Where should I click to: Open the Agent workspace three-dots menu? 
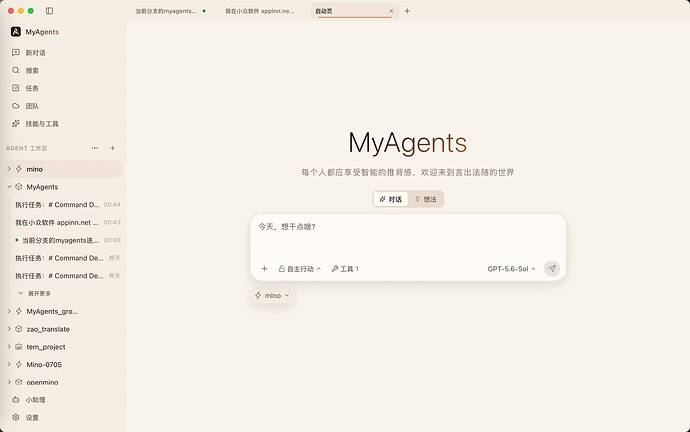click(95, 148)
